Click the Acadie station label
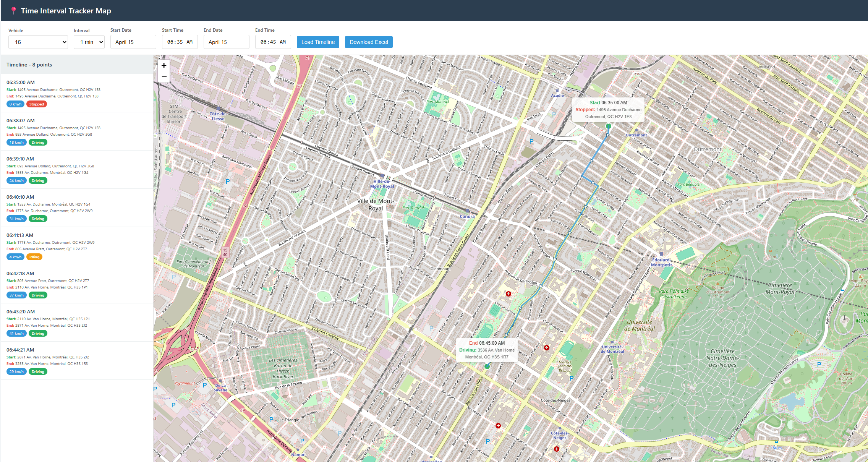The width and height of the screenshot is (868, 462). tap(557, 96)
